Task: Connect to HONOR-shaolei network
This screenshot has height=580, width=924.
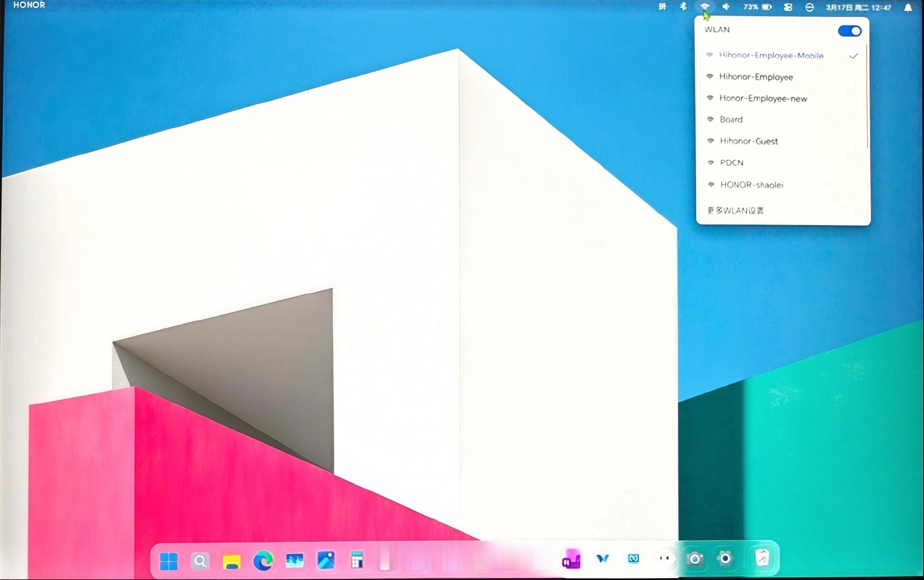Action: [751, 185]
